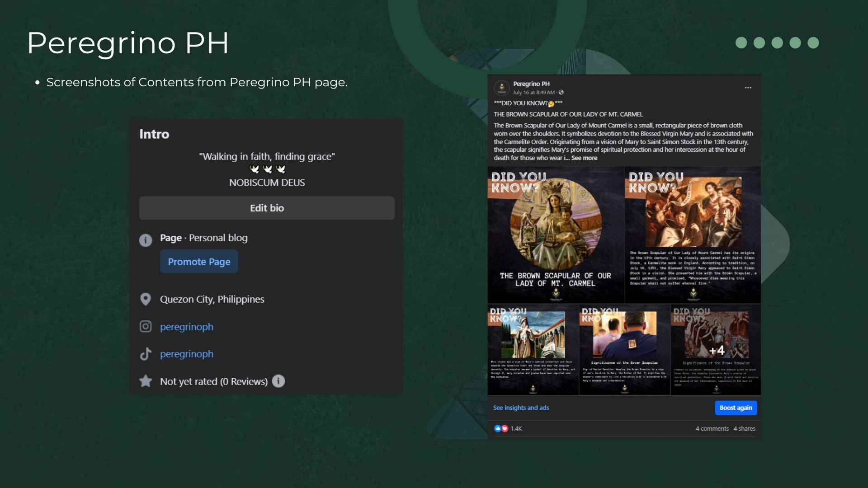Screen dimensions: 868x488
Task: Open the Saint Simon Stock painting image
Action: coord(693,235)
